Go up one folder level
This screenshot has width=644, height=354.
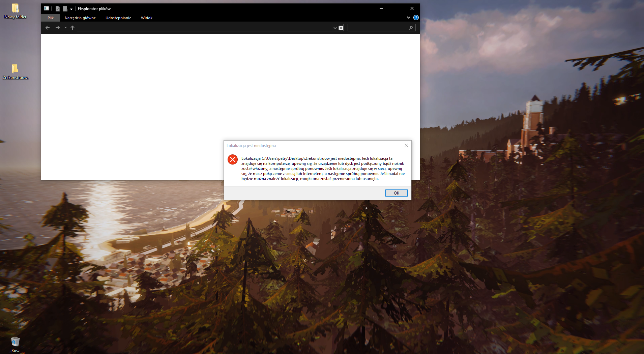72,28
